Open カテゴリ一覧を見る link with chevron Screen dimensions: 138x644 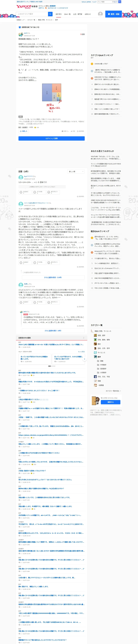pos(113,391)
